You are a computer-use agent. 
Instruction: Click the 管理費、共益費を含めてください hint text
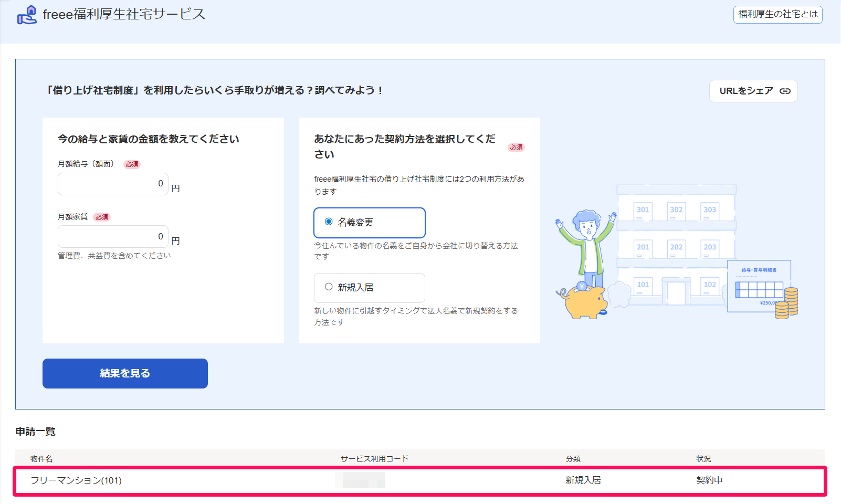(x=114, y=256)
